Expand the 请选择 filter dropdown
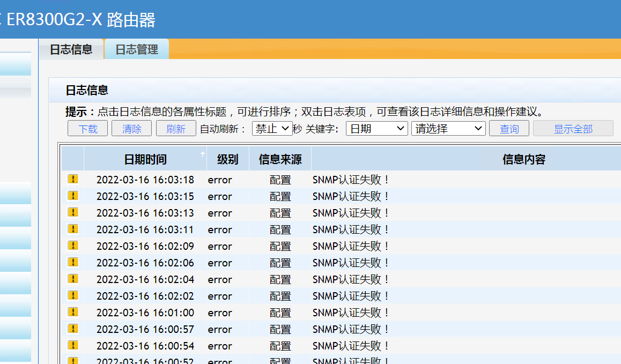621x364 pixels. coord(448,129)
